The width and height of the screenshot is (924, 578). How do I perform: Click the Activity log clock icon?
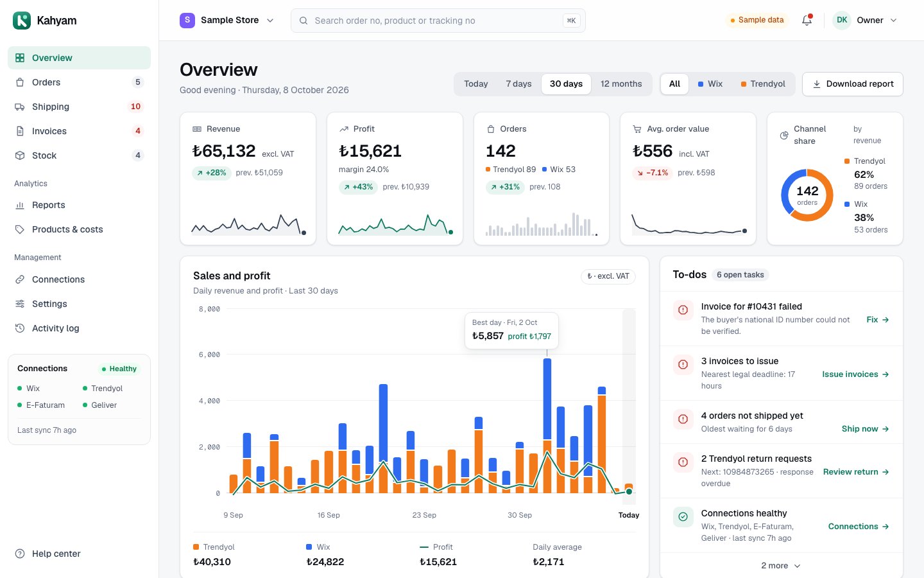[20, 328]
